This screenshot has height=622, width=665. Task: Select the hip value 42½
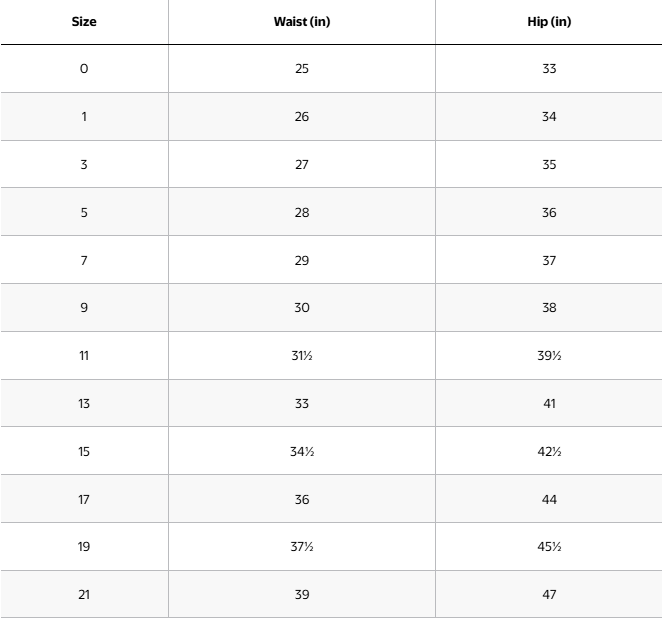pyautogui.click(x=549, y=452)
